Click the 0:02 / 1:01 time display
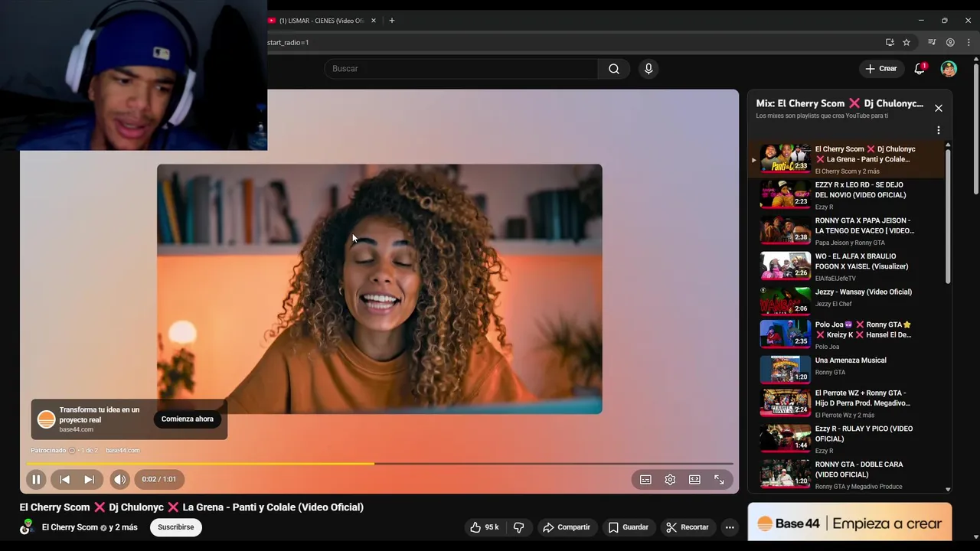The width and height of the screenshot is (980, 551). coord(158,479)
